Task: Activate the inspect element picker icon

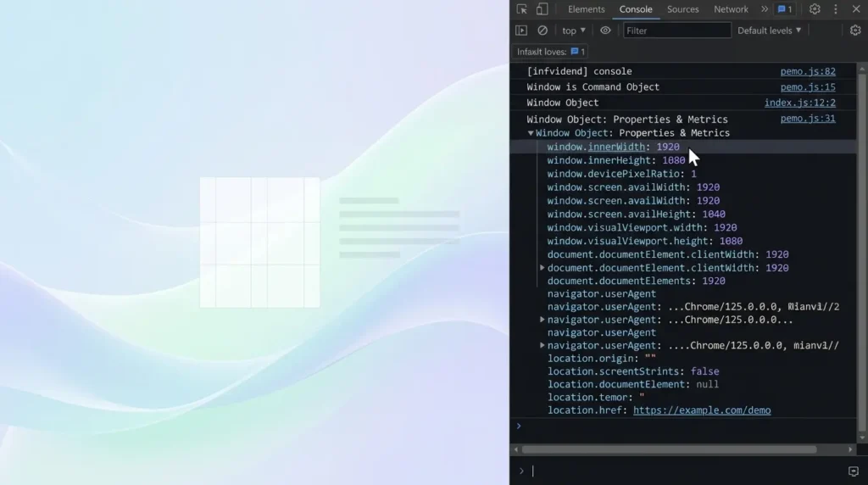Action: point(521,9)
